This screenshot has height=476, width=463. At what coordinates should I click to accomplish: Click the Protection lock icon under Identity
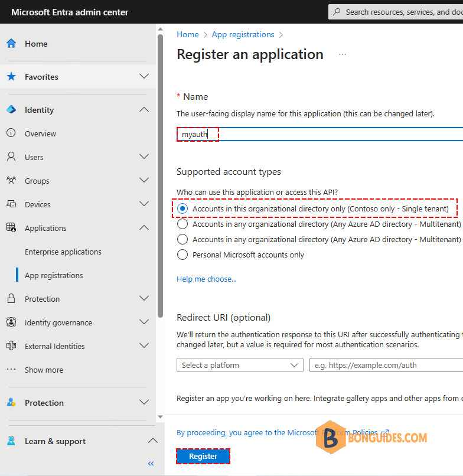[11, 299]
